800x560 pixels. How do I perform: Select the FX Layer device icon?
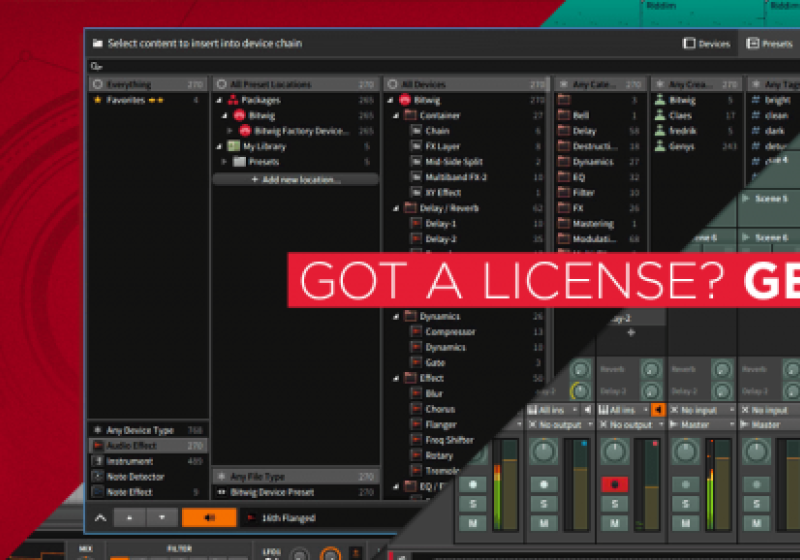click(x=416, y=146)
